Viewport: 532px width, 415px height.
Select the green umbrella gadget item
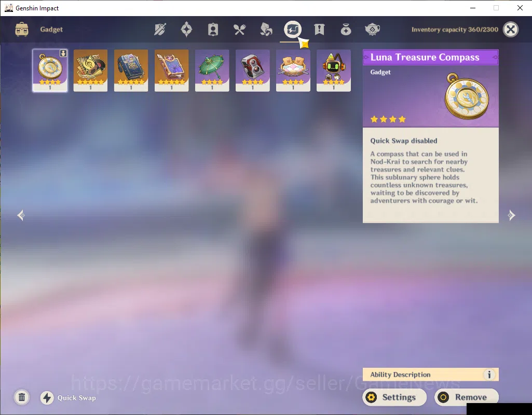pos(212,71)
